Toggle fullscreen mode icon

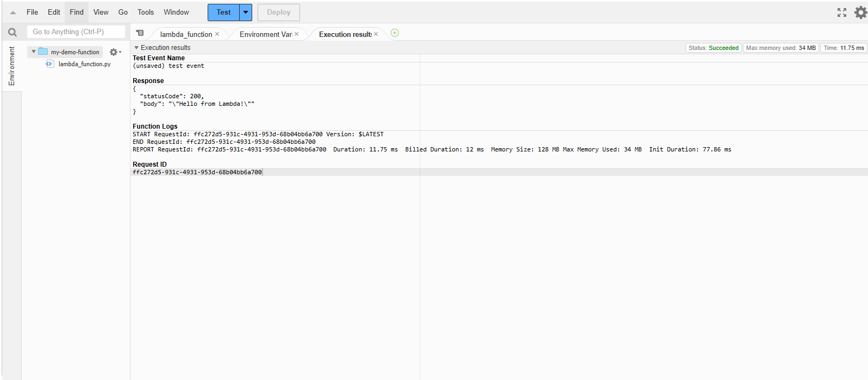point(842,12)
